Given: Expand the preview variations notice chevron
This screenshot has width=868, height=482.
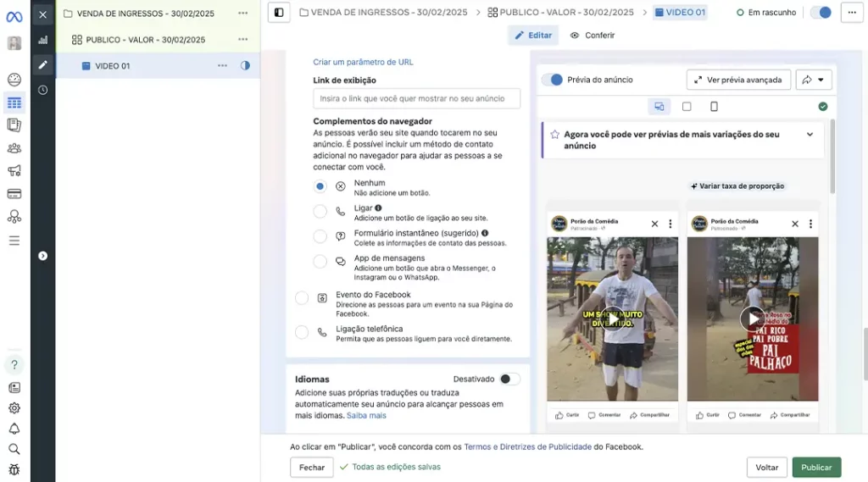Looking at the screenshot, I should [810, 135].
